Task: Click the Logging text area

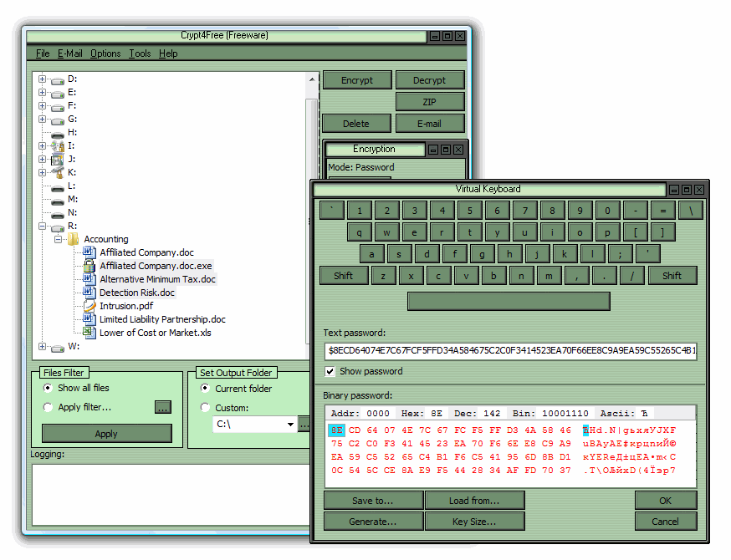Action: coord(171,495)
